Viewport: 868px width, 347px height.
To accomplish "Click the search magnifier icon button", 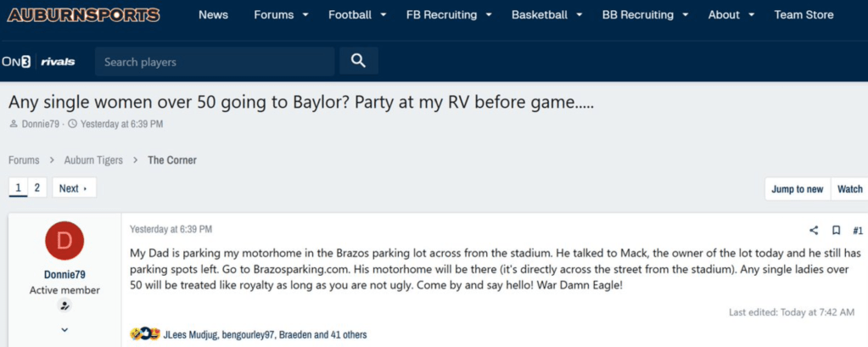I will (x=358, y=61).
